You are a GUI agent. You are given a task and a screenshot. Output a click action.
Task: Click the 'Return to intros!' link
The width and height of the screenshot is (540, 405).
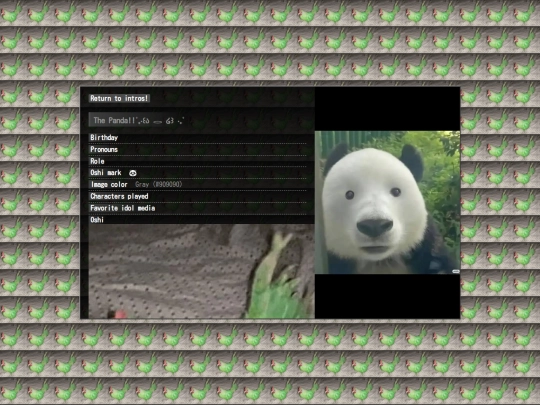[x=119, y=98]
